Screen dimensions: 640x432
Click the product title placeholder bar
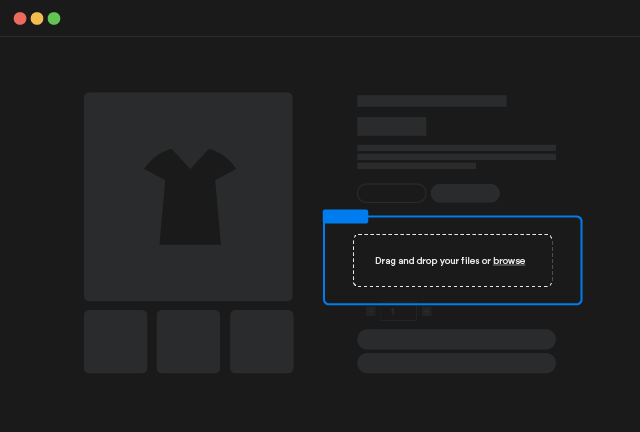[x=431, y=101]
